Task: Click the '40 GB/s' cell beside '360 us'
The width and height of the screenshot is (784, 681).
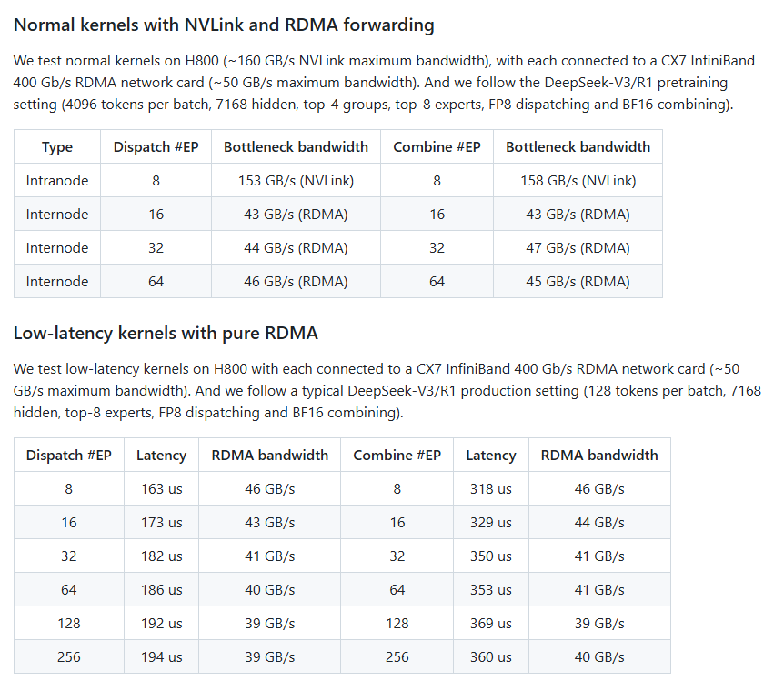Action: tap(599, 656)
